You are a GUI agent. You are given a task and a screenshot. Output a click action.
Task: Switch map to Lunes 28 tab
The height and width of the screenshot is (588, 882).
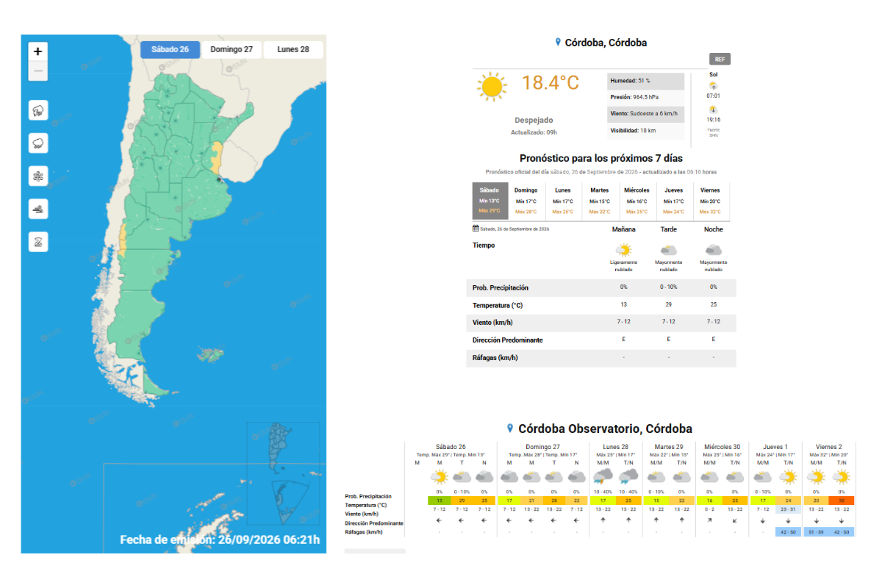tap(293, 50)
